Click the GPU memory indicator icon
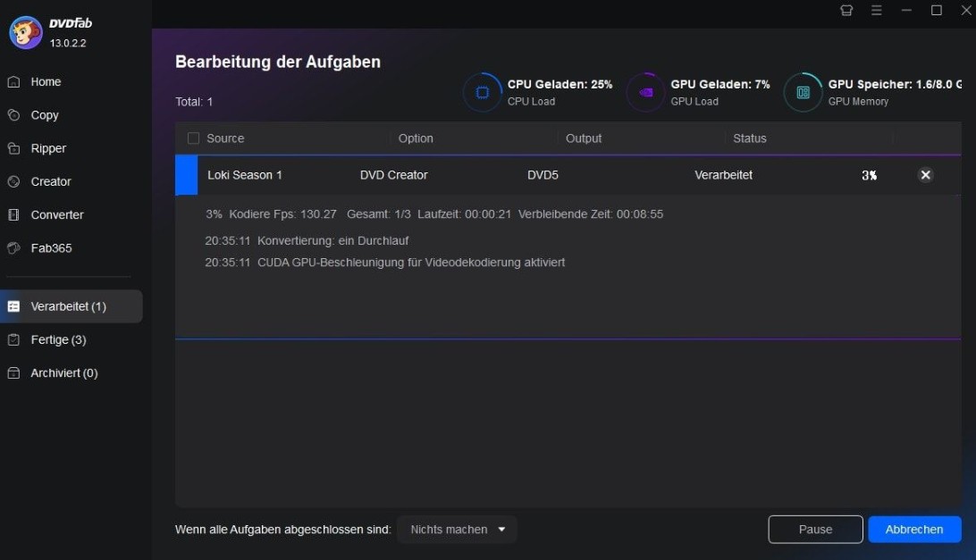Screen dimensions: 976x560 [803, 93]
